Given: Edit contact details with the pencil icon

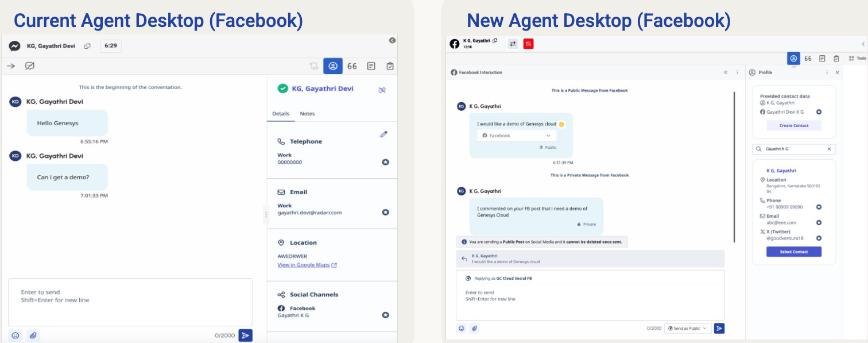Looking at the screenshot, I should pyautogui.click(x=383, y=134).
